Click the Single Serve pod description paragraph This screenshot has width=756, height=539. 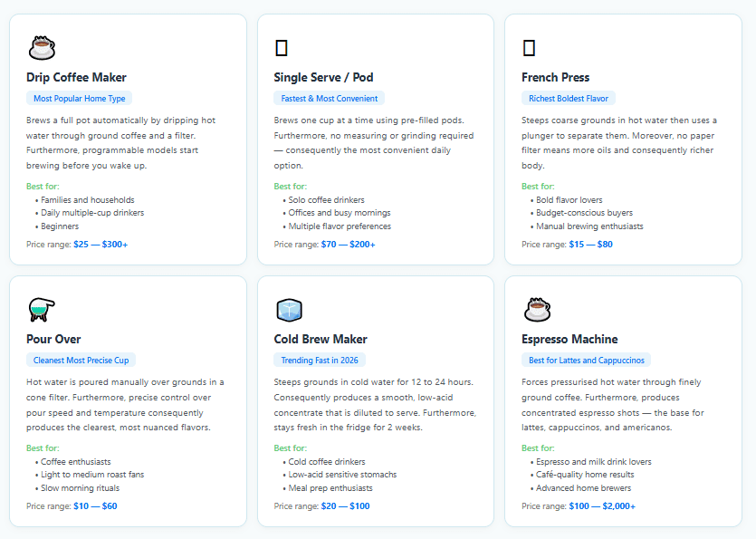click(374, 143)
